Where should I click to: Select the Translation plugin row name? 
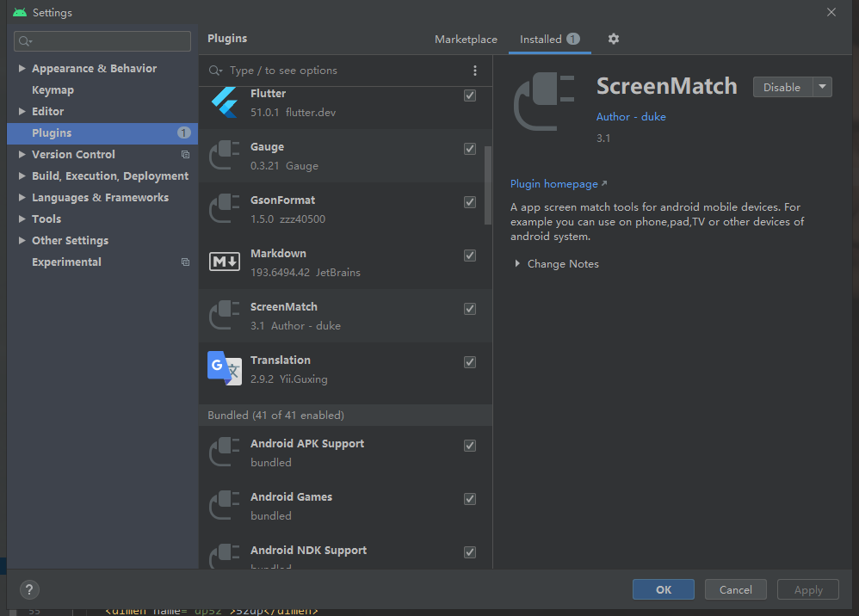pyautogui.click(x=281, y=360)
